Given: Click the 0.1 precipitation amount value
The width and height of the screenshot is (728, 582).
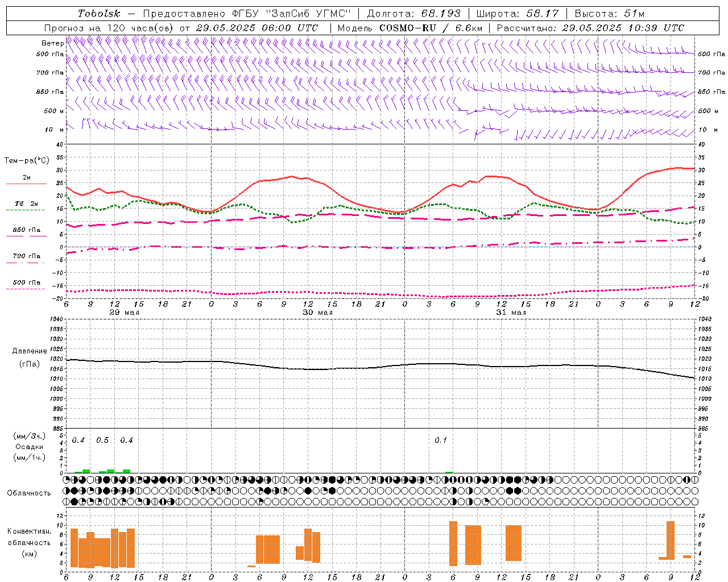Looking at the screenshot, I should (x=441, y=440).
